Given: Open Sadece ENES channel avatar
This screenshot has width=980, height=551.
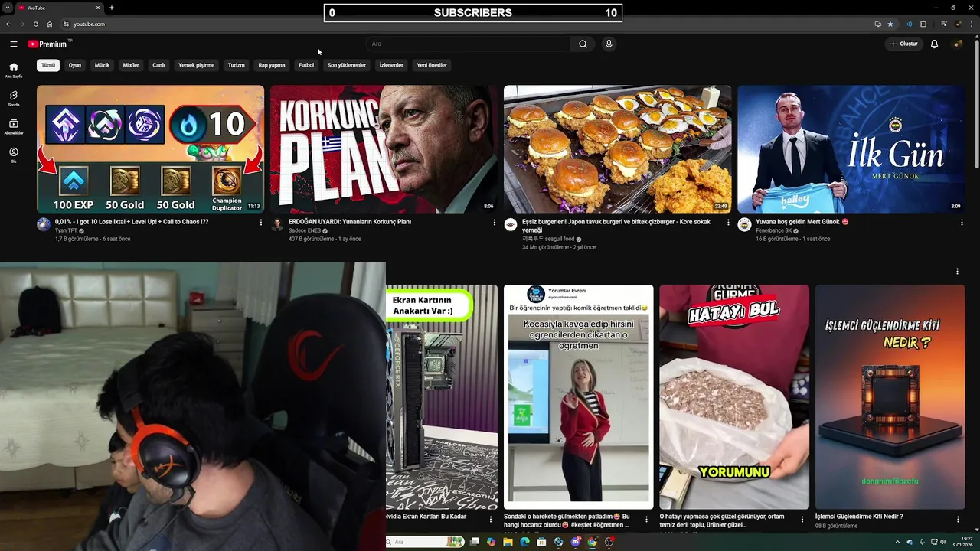Looking at the screenshot, I should (277, 224).
